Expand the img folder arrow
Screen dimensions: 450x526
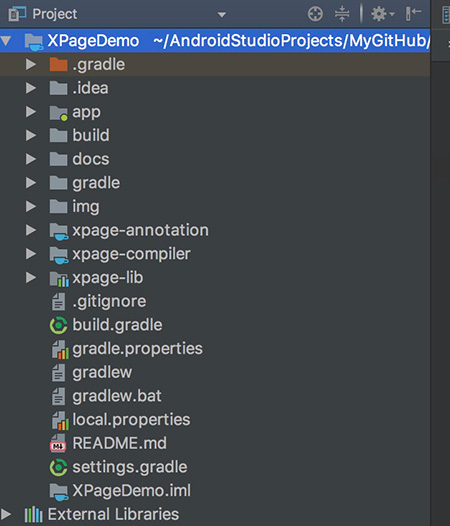[x=31, y=206]
